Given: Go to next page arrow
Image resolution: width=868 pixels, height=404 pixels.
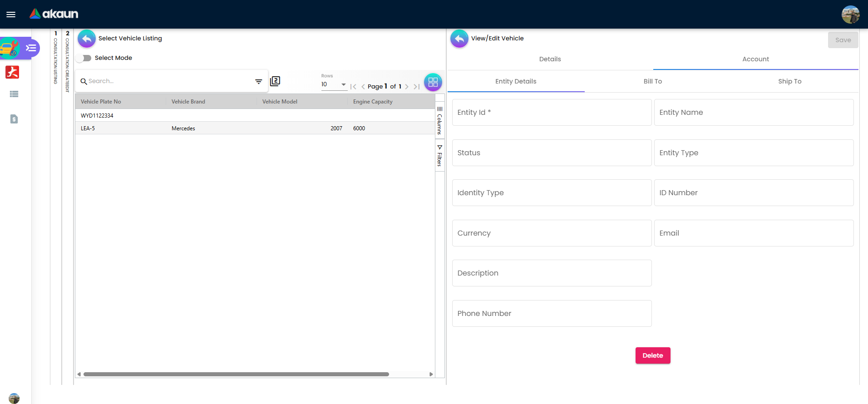Looking at the screenshot, I should point(407,87).
